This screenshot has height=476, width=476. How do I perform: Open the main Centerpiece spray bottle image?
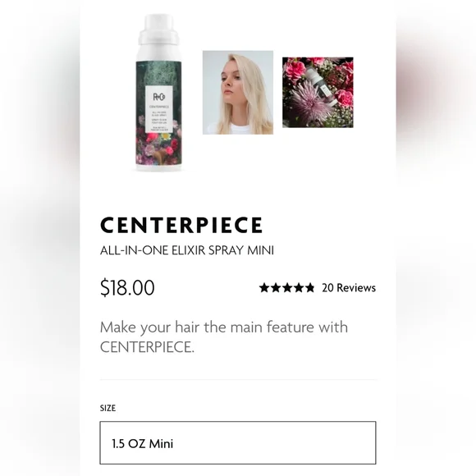(158, 93)
